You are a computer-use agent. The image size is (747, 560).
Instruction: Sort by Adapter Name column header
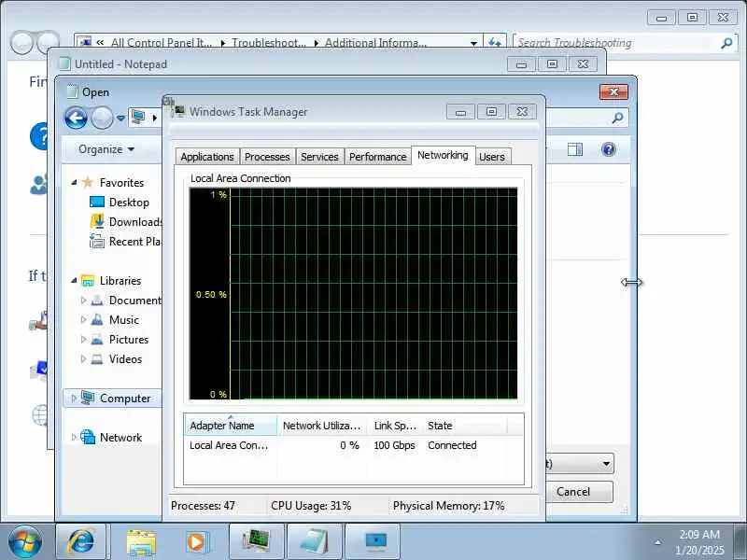pos(231,426)
